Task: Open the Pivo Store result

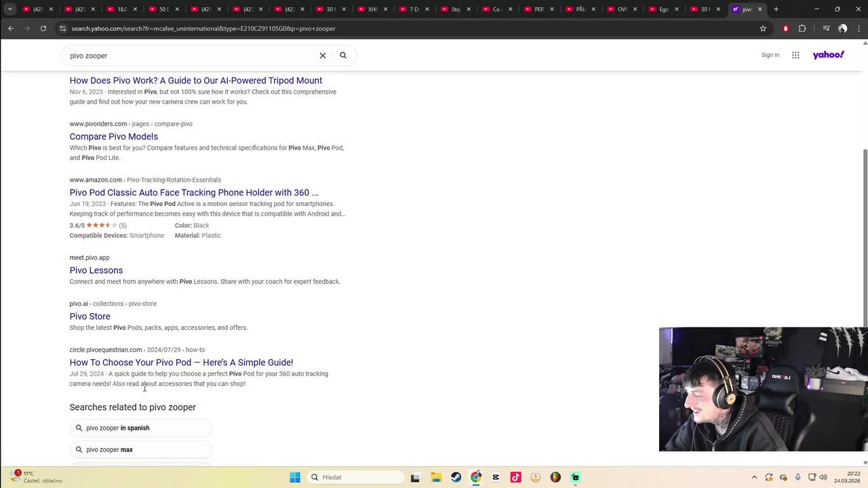Action: click(x=90, y=317)
